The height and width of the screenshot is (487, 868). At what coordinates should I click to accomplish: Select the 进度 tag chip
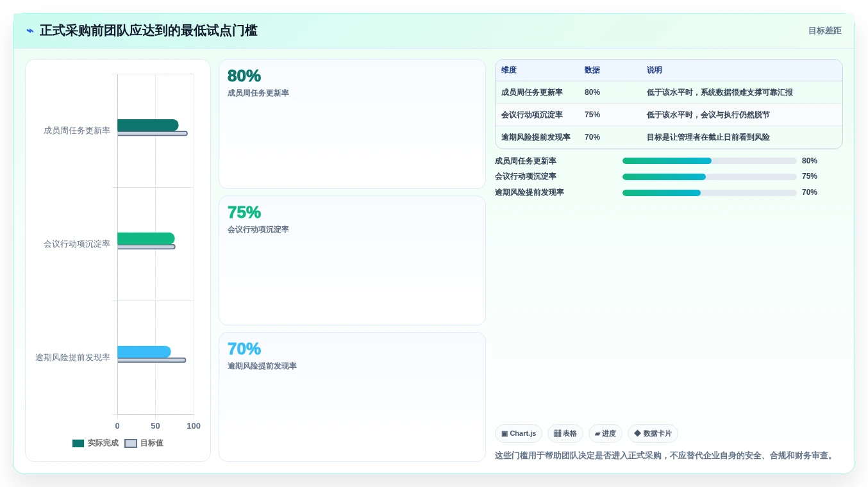click(x=605, y=434)
